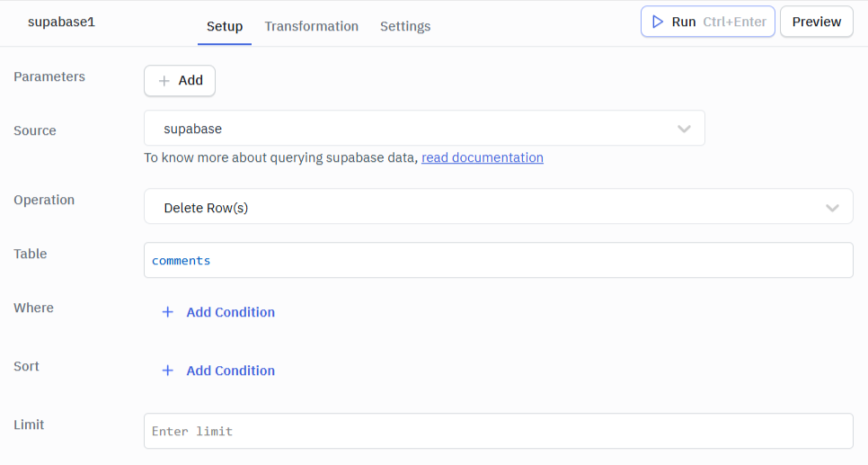Click the supabase1 query name

pos(61,22)
